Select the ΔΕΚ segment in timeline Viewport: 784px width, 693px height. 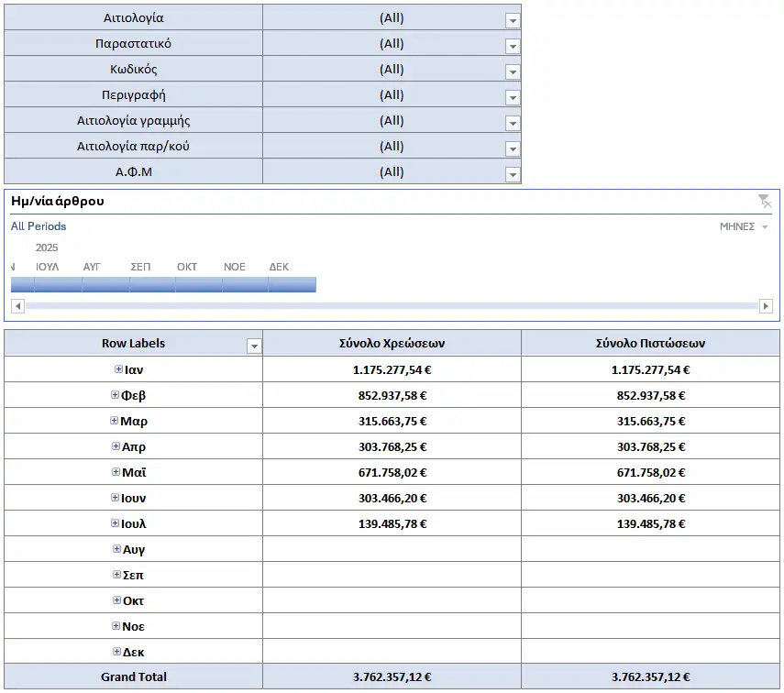292,284
